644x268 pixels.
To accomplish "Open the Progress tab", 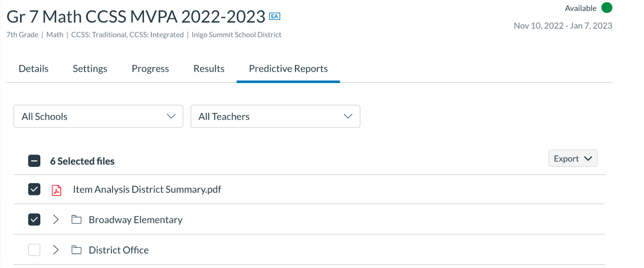I will pyautogui.click(x=150, y=69).
